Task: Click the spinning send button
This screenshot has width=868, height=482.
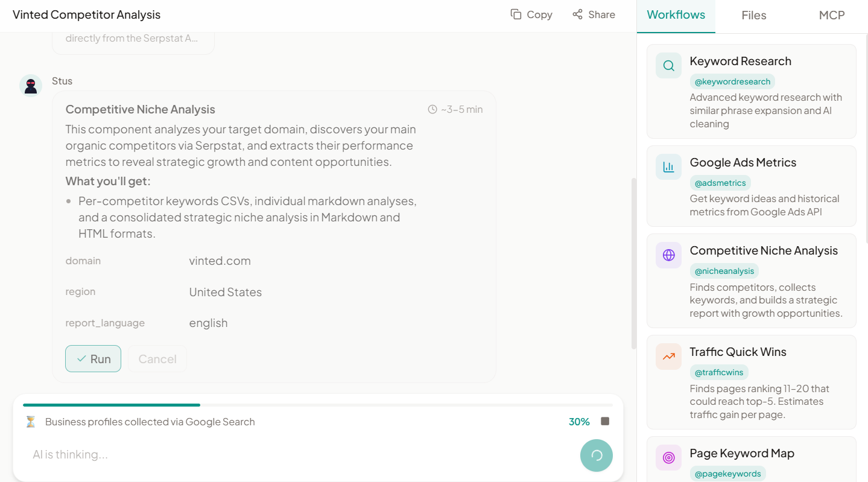Action: click(x=597, y=455)
